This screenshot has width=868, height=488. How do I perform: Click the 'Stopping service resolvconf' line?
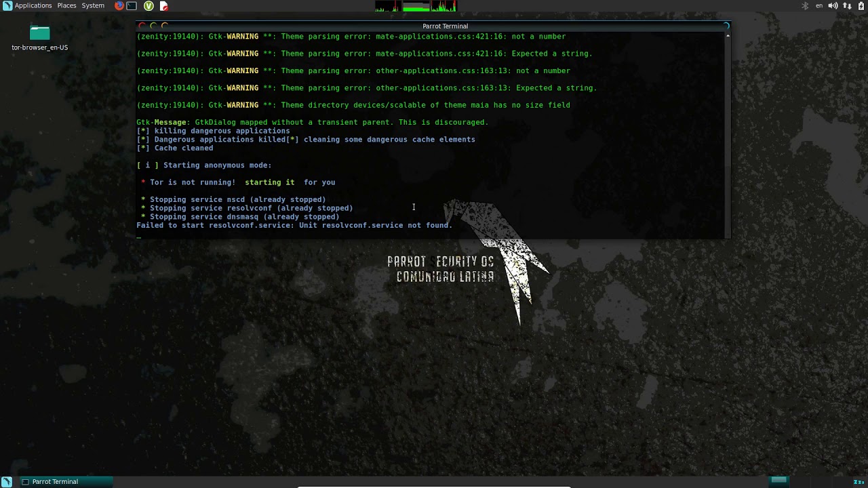247,208
